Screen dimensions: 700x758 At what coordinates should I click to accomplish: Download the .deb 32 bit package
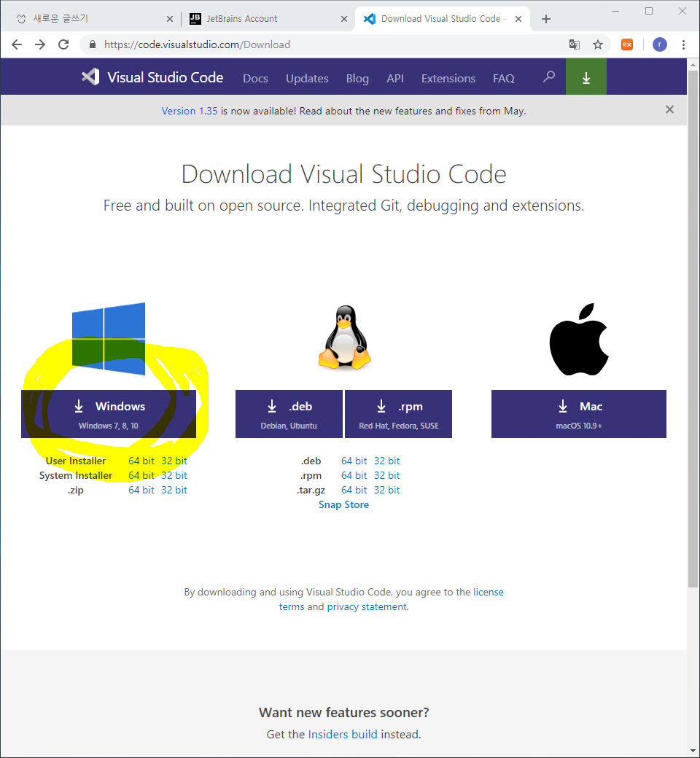point(387,461)
